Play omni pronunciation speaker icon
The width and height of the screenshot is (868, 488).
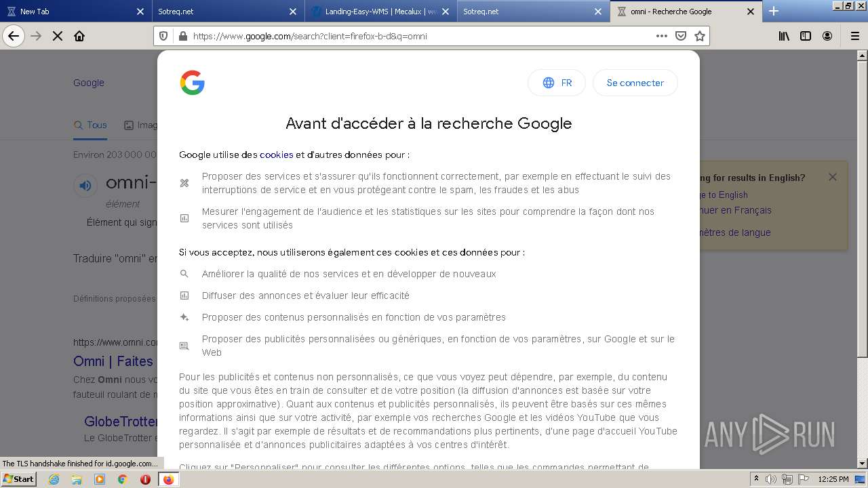(x=85, y=185)
